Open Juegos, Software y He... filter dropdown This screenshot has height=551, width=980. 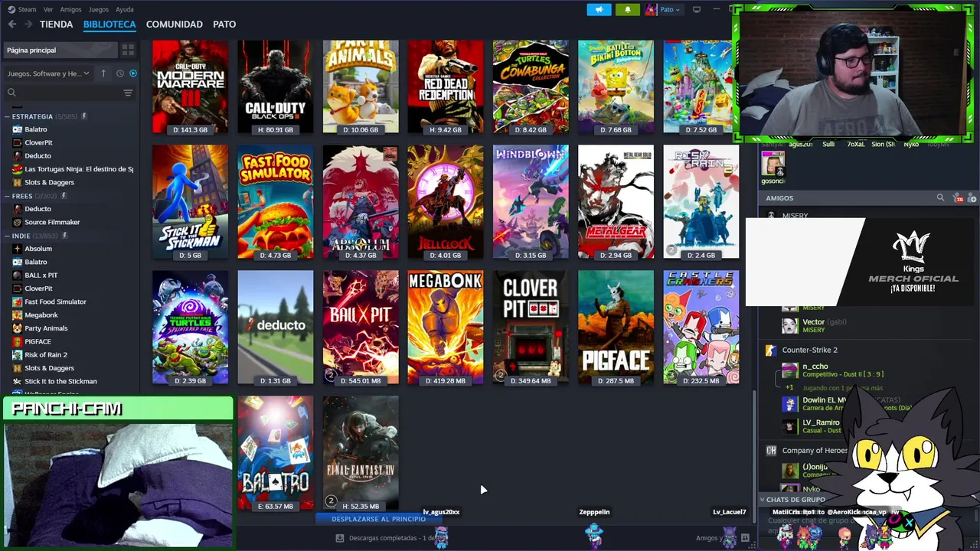click(x=48, y=73)
